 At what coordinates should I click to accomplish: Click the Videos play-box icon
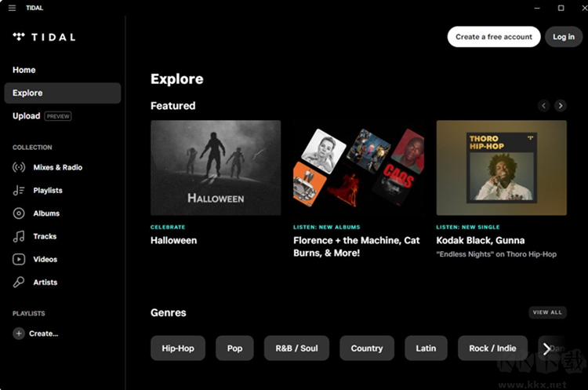click(x=19, y=259)
